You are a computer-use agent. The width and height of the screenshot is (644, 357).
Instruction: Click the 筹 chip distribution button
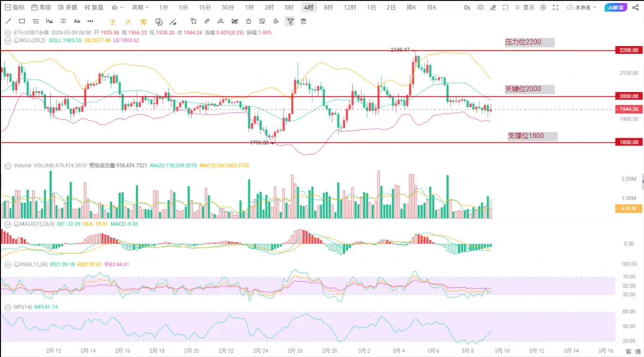[143, 22]
